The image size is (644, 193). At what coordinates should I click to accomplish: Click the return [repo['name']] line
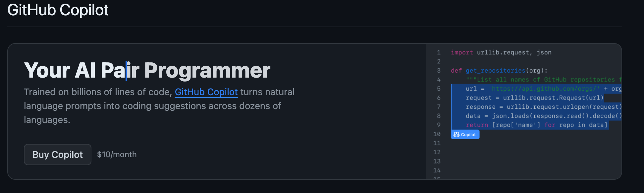pyautogui.click(x=537, y=125)
